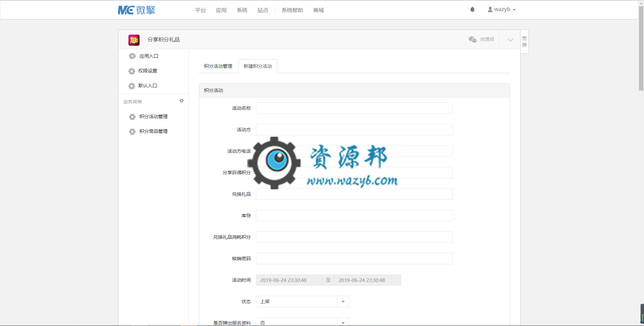Toggle 宽屏 widescreen mode
Image resolution: width=644 pixels, height=326 pixels.
pyautogui.click(x=524, y=42)
